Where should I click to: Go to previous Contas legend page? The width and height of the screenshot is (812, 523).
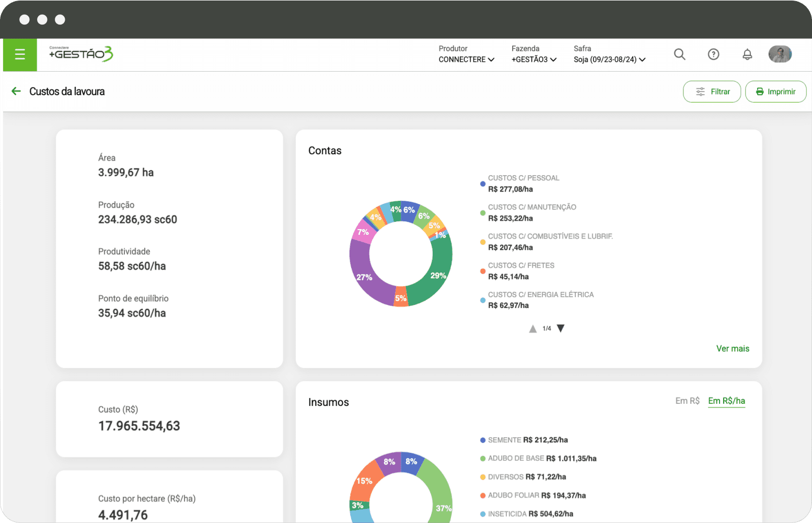532,328
